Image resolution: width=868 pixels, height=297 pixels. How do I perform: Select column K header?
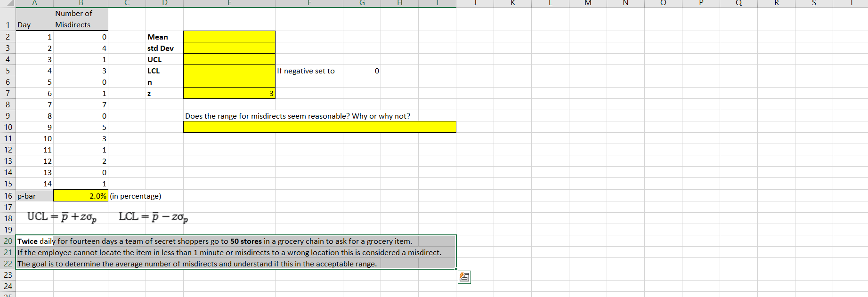tap(513, 3)
